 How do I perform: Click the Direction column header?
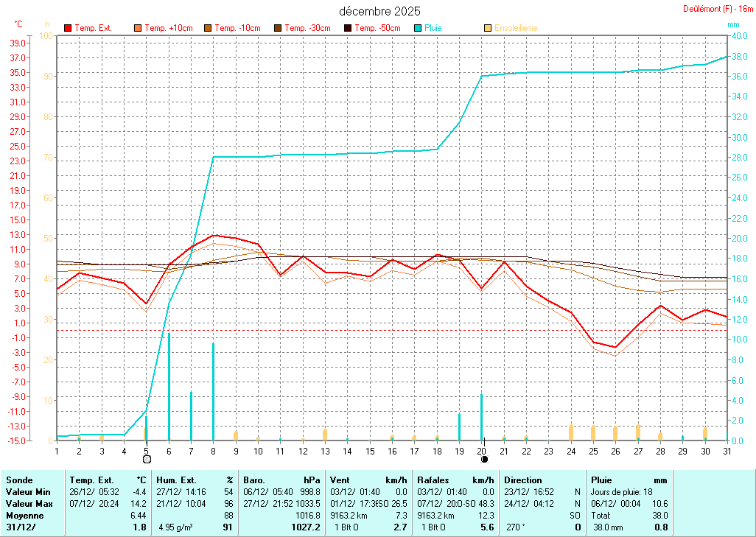pos(523,480)
